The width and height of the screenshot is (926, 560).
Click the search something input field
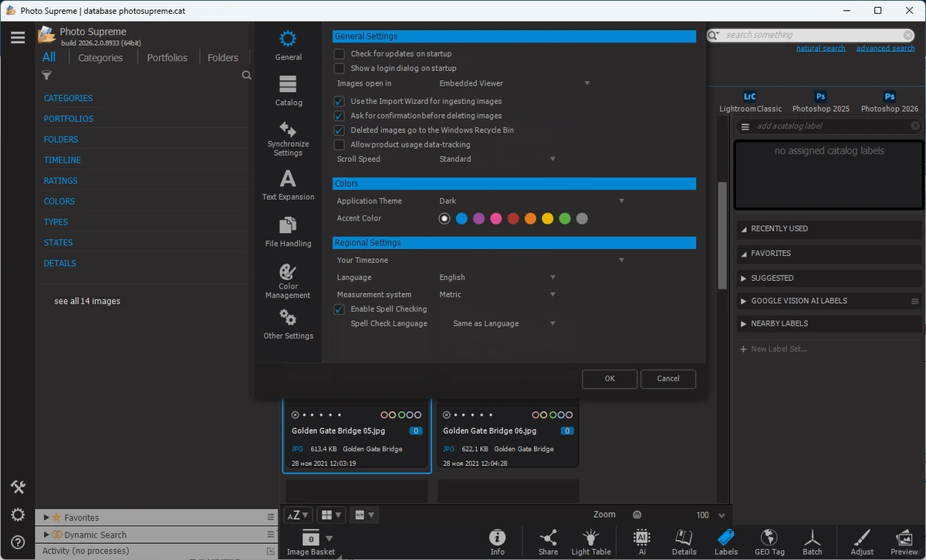pos(811,35)
